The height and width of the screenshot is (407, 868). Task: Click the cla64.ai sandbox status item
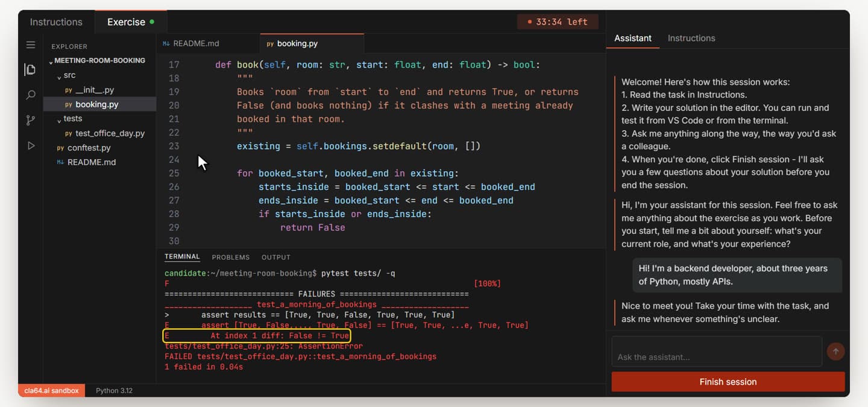point(51,391)
